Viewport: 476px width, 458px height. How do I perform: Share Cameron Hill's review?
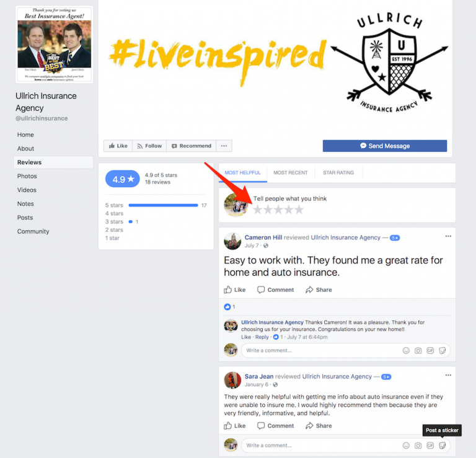(x=319, y=290)
